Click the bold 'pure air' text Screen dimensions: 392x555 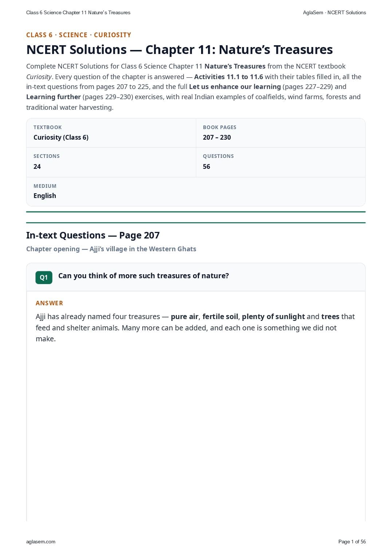click(x=185, y=317)
